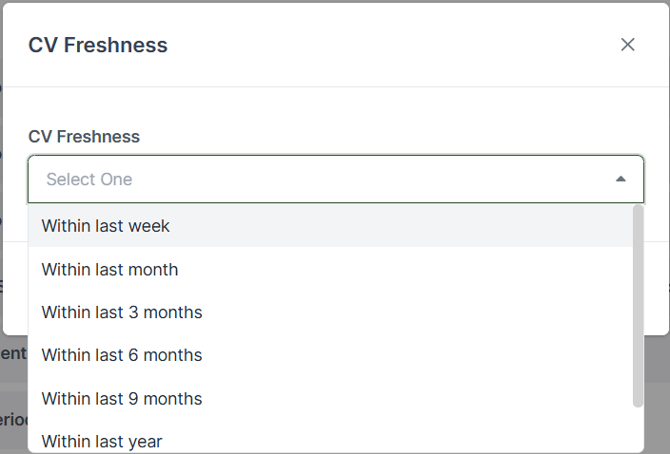This screenshot has height=454, width=670.
Task: Pick Within last year option
Action: (102, 440)
